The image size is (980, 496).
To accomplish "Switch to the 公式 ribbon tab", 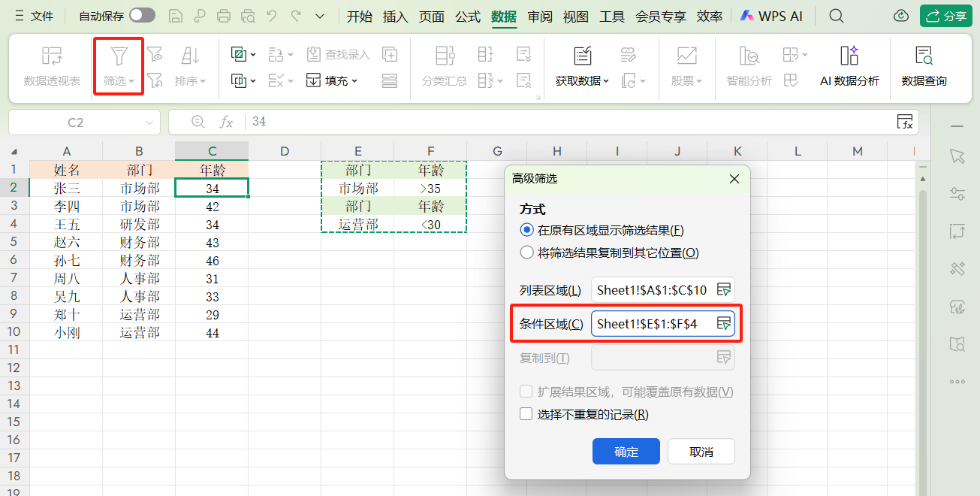I will point(467,16).
